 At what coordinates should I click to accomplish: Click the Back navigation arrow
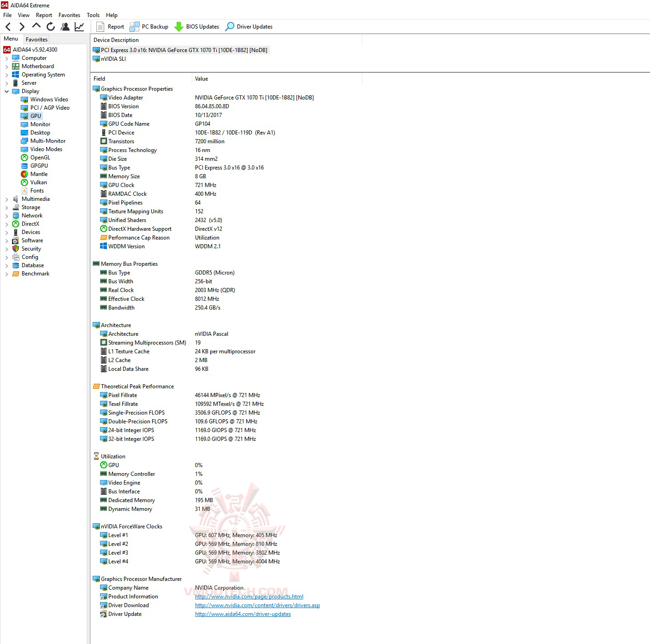pos(8,27)
